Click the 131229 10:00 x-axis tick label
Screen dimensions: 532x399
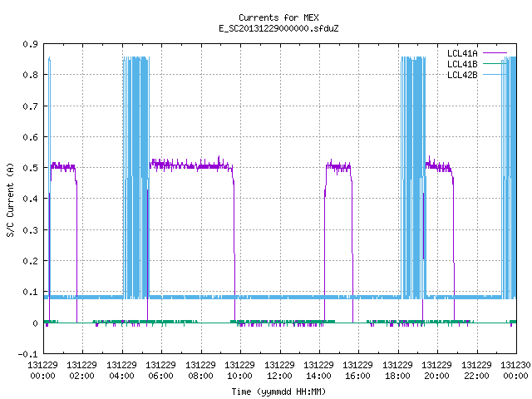(x=239, y=371)
